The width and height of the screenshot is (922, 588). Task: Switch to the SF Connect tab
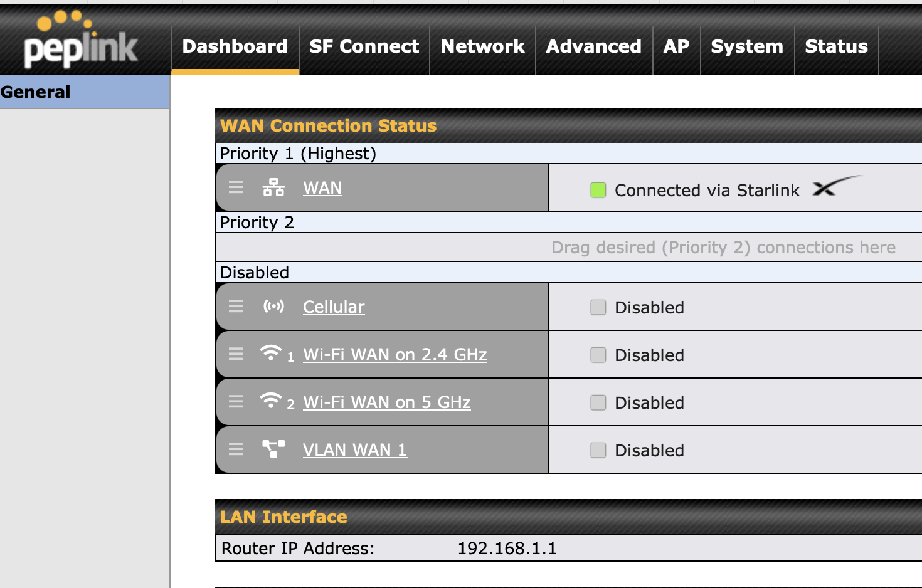point(364,46)
